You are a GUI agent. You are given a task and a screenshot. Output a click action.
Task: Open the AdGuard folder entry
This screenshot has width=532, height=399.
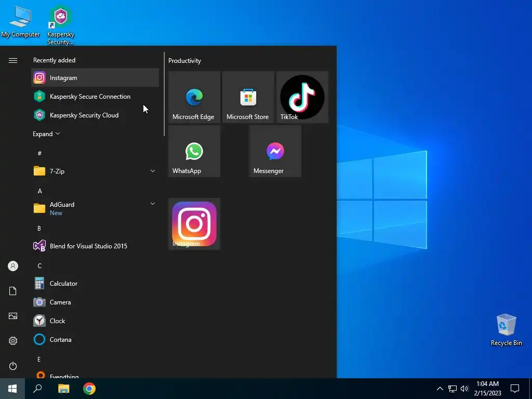[95, 208]
